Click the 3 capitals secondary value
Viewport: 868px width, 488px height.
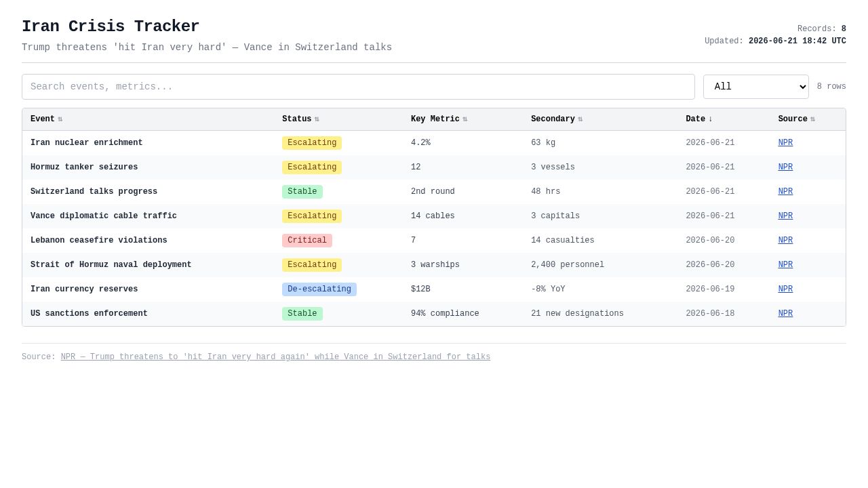click(x=555, y=216)
